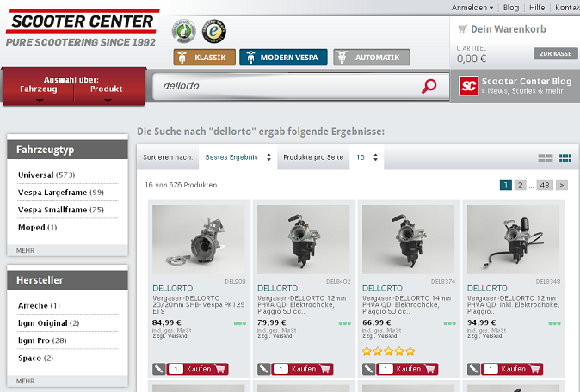580x392 pixels.
Task: Click quantity field for DEL8374 product
Action: 386,369
